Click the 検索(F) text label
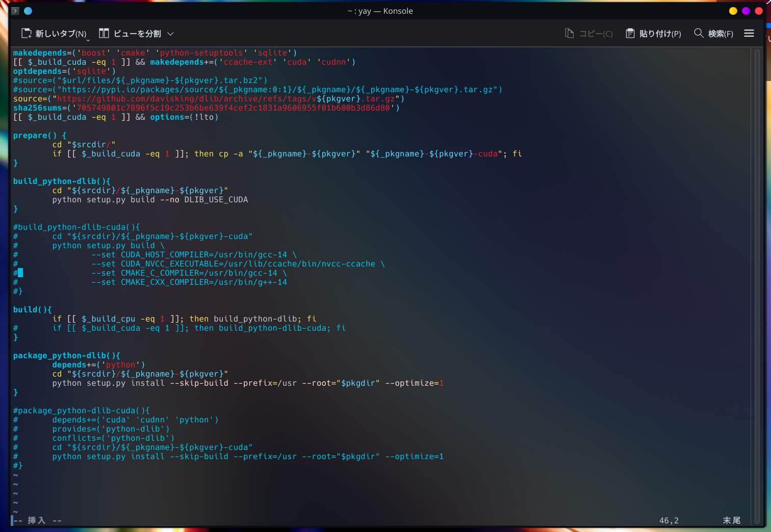The image size is (771, 532). (x=721, y=34)
